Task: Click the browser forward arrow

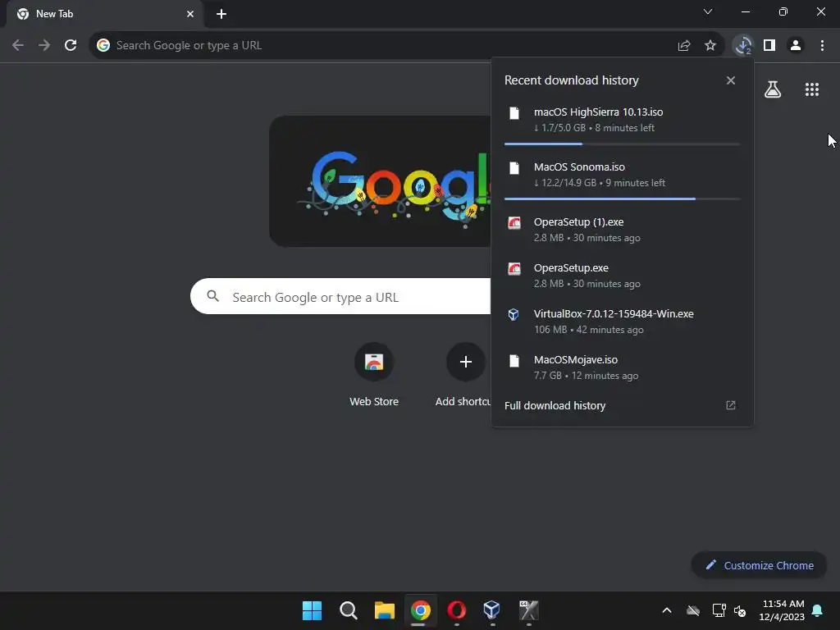Action: coord(44,46)
